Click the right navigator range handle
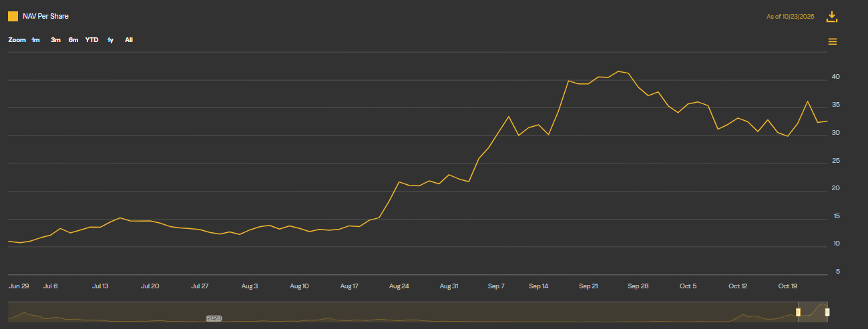The height and width of the screenshot is (329, 868). pos(827,312)
